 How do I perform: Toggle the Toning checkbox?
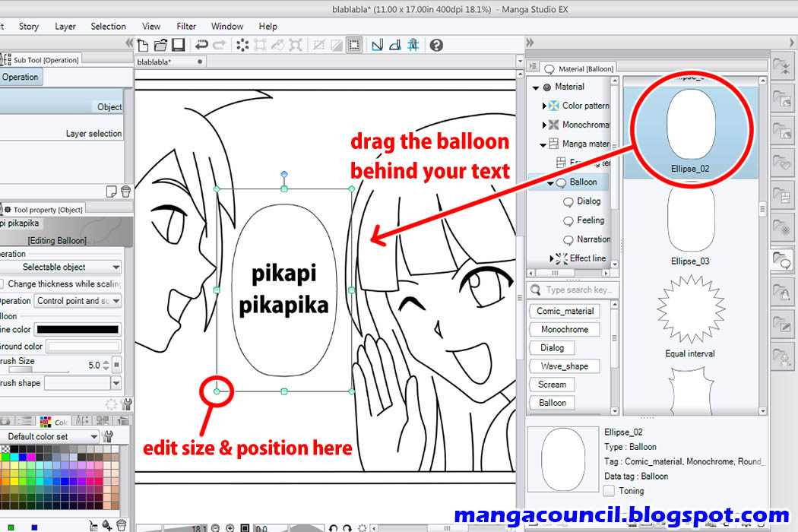pos(609,491)
